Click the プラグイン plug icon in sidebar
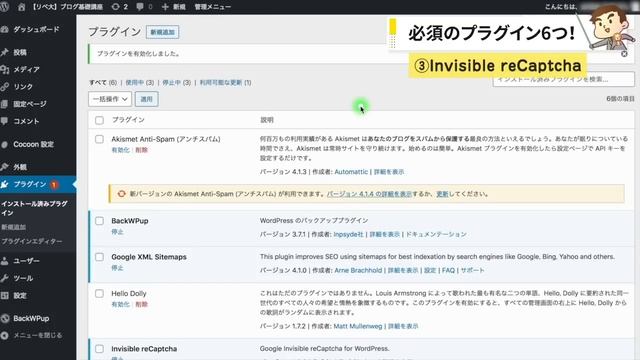The image size is (640, 360). (4, 184)
